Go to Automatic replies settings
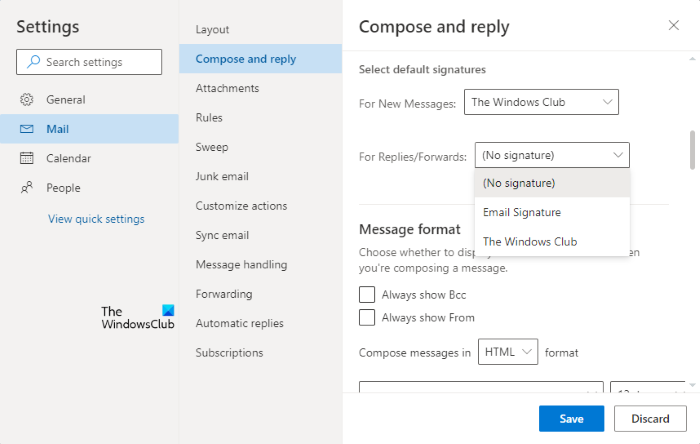 (239, 323)
